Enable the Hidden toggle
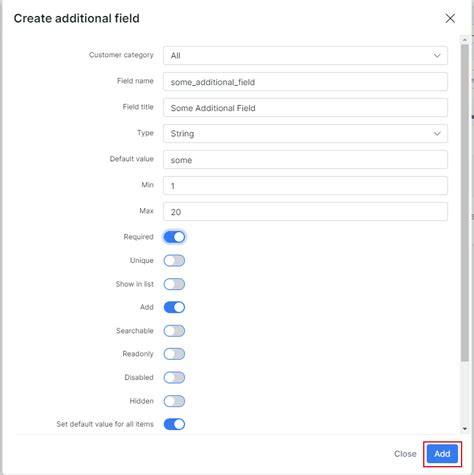 174,401
